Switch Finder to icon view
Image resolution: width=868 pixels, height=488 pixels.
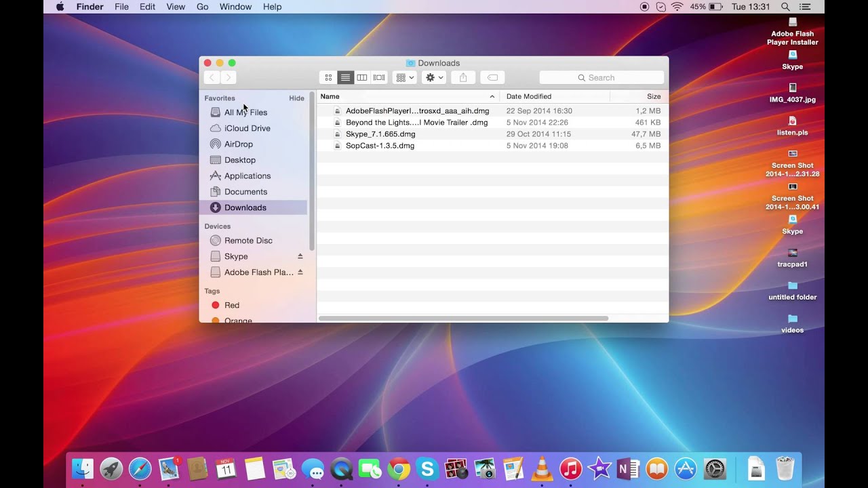pyautogui.click(x=328, y=78)
